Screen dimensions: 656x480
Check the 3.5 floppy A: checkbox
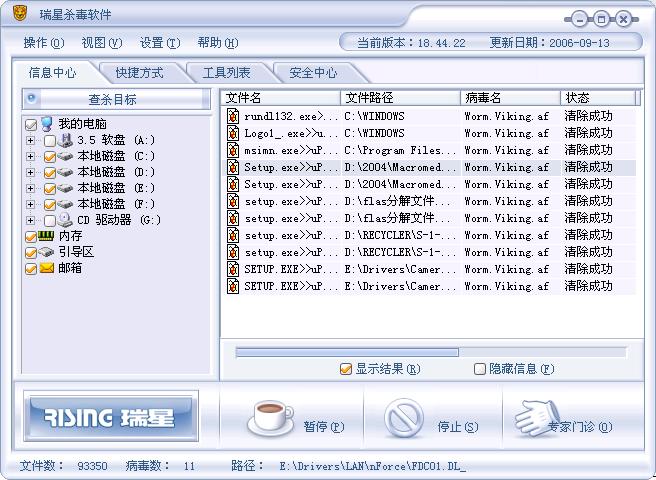click(x=49, y=141)
